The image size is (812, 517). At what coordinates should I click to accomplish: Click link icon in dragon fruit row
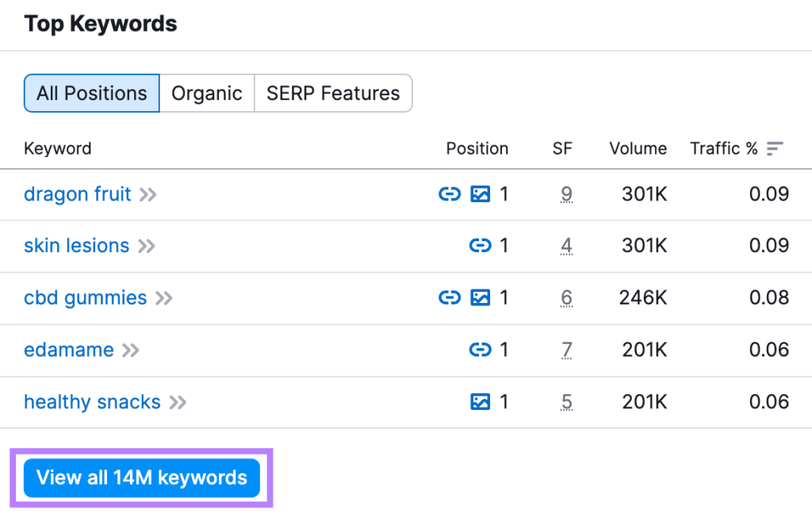click(450, 194)
